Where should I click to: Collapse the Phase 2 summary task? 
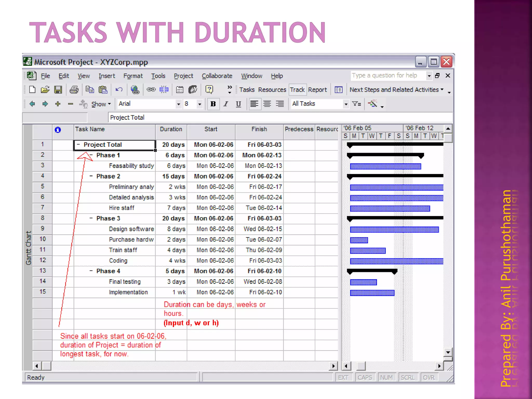91,176
